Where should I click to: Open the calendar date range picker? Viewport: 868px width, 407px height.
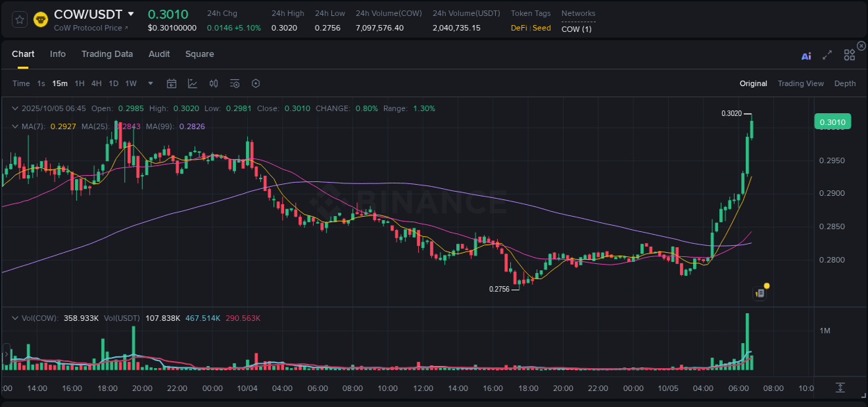(172, 83)
